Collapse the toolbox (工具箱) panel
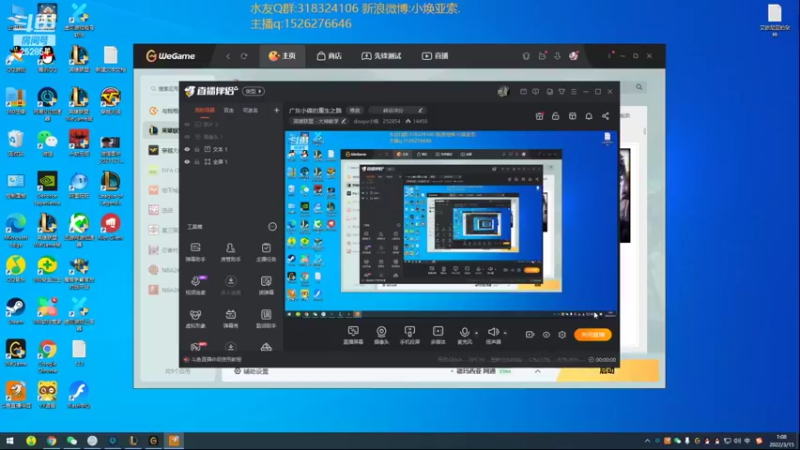 [x=272, y=227]
